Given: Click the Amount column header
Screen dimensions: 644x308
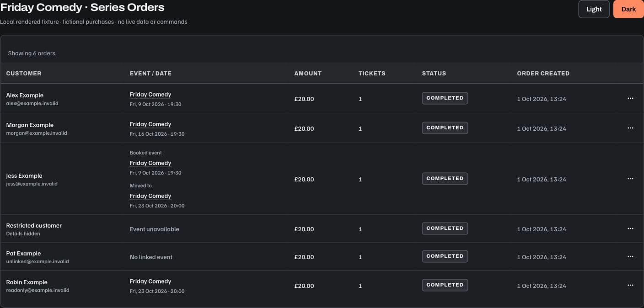Looking at the screenshot, I should (x=308, y=73).
